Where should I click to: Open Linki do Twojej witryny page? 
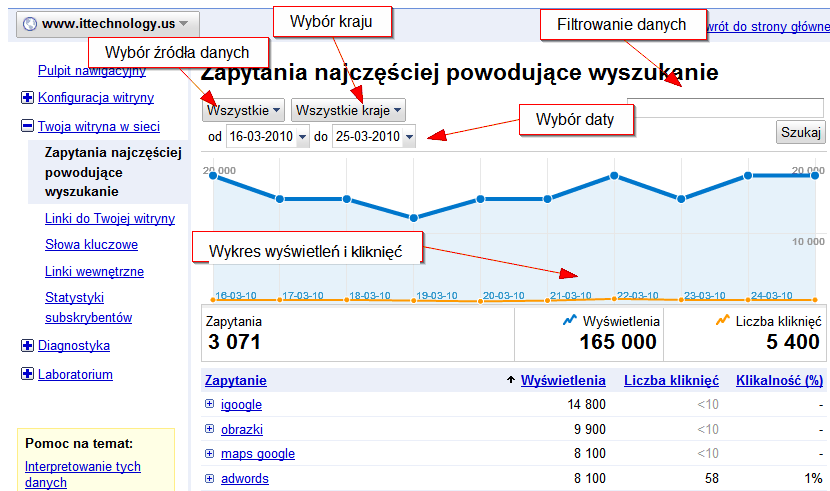click(x=110, y=219)
